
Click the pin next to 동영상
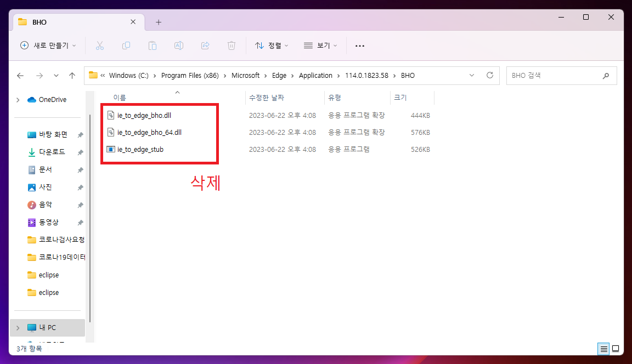coord(80,223)
